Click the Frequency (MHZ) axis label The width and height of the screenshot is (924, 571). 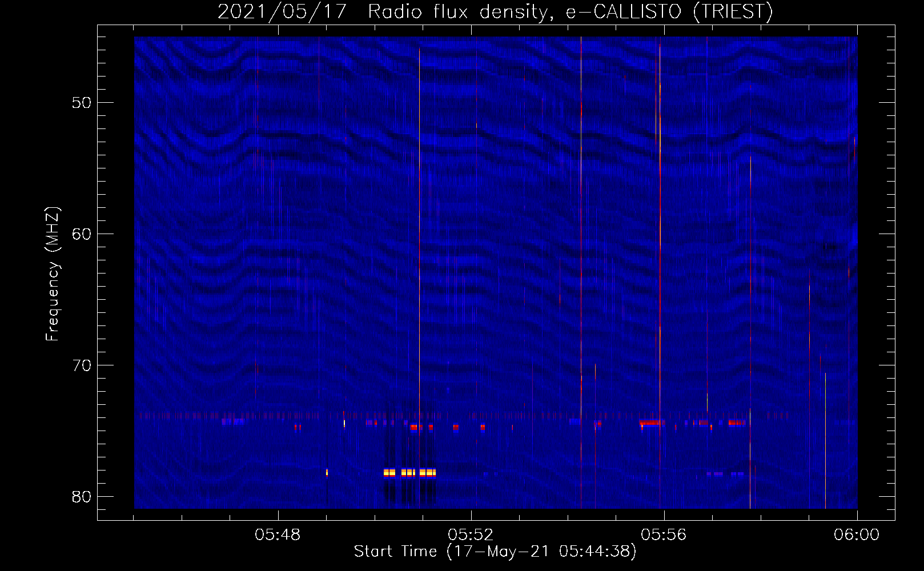tap(53, 274)
